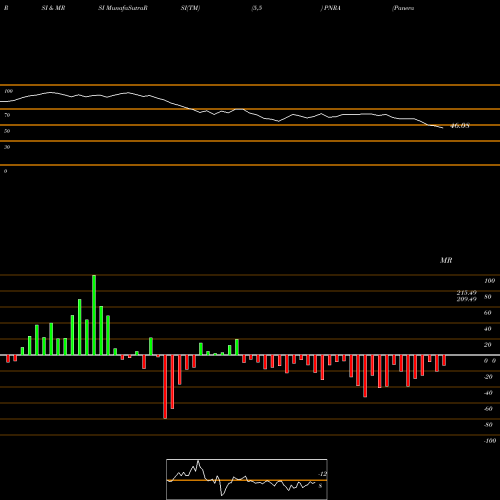Click the RSI axis label 50

[7, 131]
